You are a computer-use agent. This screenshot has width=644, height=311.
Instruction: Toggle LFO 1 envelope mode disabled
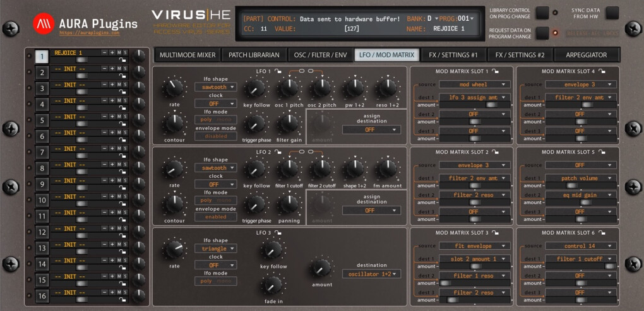[216, 136]
